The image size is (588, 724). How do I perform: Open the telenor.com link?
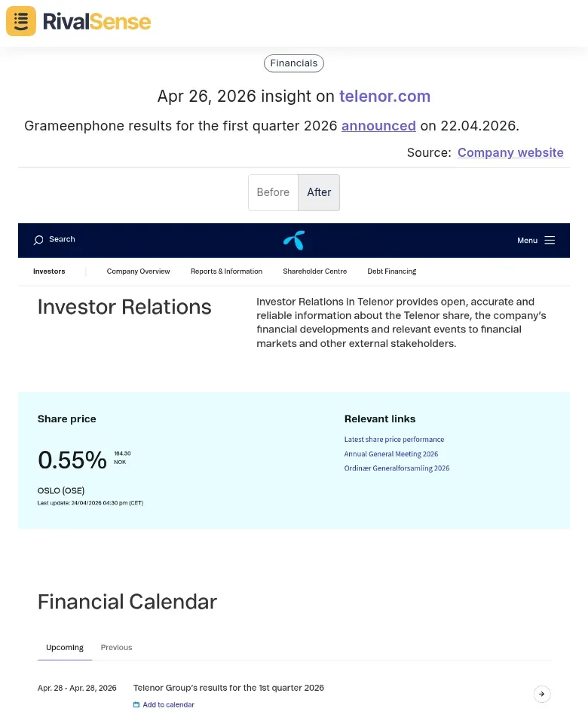click(384, 97)
